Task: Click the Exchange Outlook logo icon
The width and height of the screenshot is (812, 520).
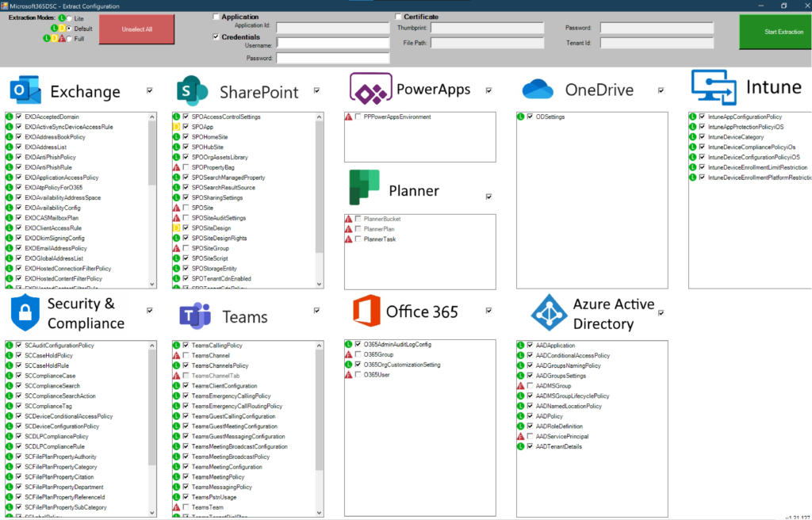Action: click(25, 91)
